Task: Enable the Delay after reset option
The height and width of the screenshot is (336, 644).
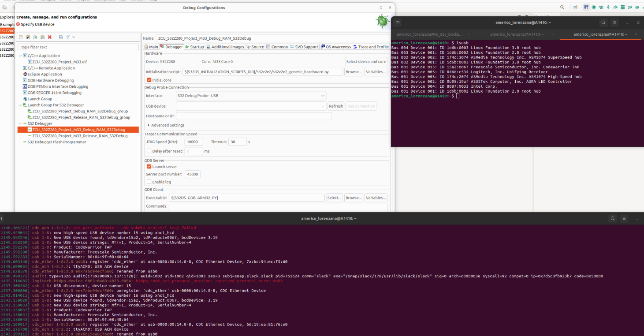Action: point(149,151)
